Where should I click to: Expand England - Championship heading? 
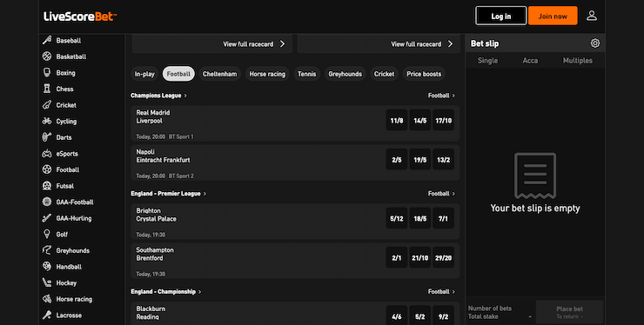pos(166,291)
